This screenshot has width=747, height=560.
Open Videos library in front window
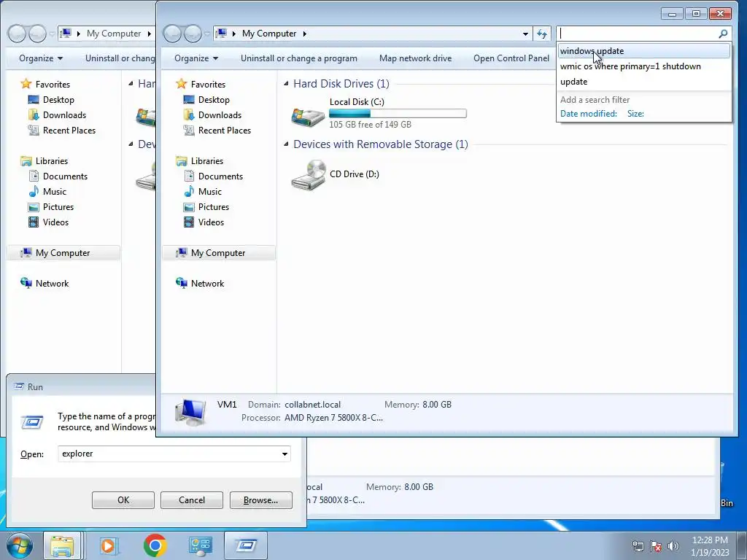pyautogui.click(x=211, y=222)
